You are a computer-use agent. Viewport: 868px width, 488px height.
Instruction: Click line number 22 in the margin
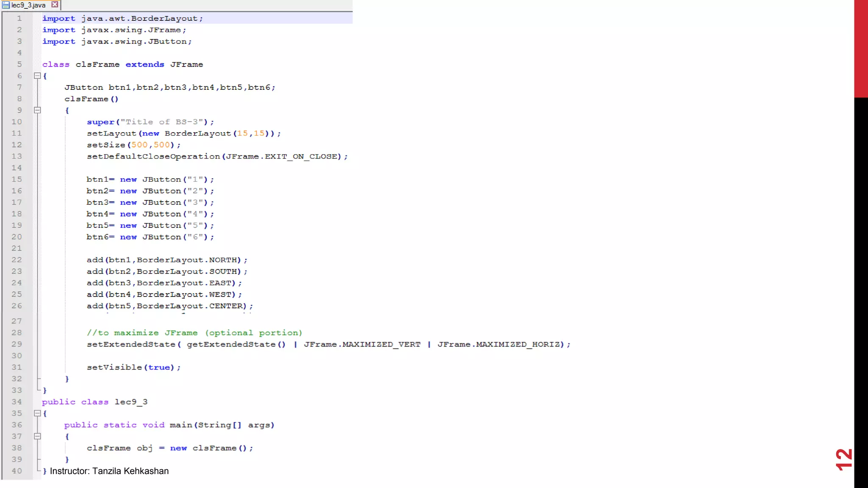(x=17, y=260)
